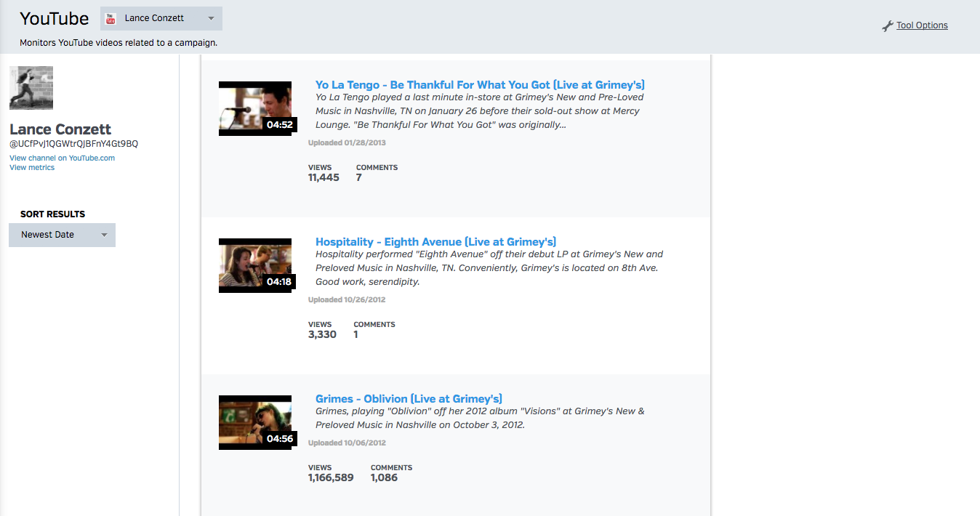Open the View metrics link
Viewport: 980px width, 516px height.
[x=32, y=168]
